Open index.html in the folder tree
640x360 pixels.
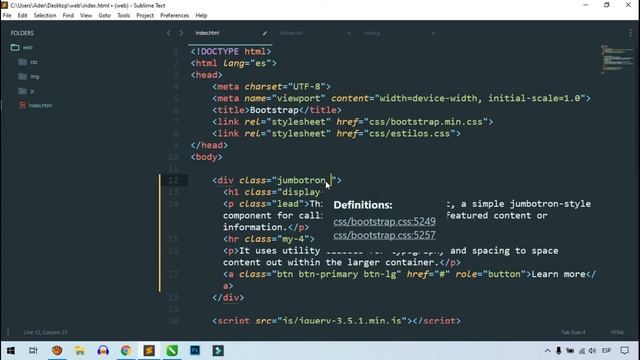pyautogui.click(x=40, y=105)
